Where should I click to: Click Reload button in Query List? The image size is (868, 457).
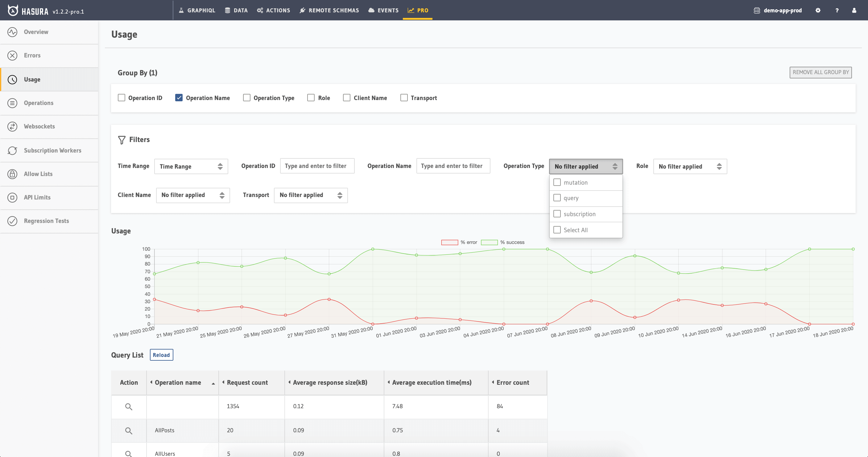click(x=161, y=355)
